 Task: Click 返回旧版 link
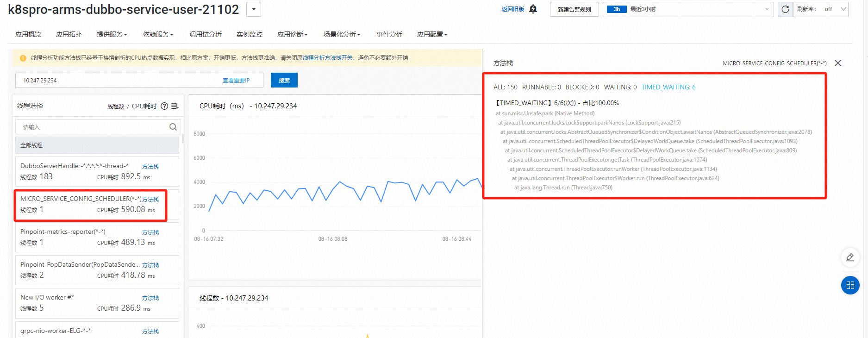pyautogui.click(x=513, y=9)
